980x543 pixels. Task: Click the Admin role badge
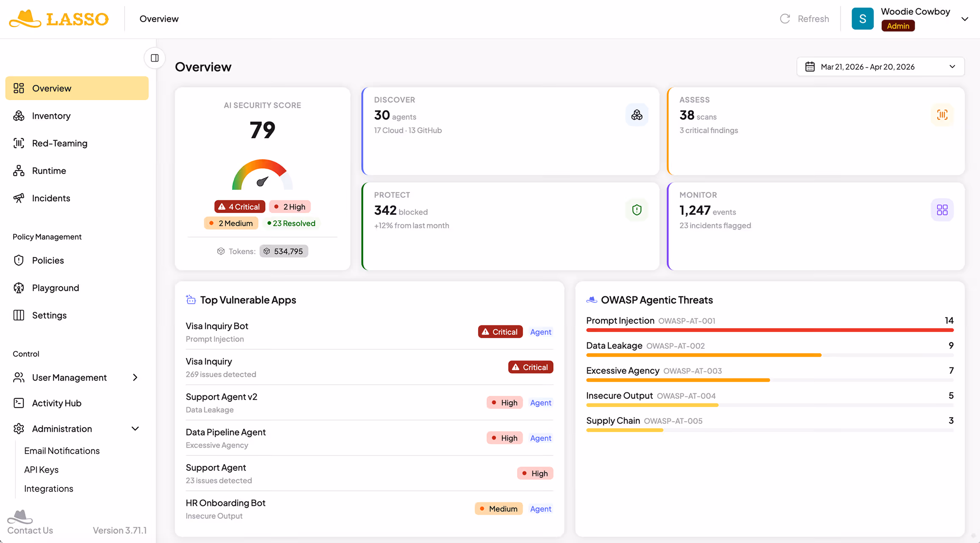(898, 26)
